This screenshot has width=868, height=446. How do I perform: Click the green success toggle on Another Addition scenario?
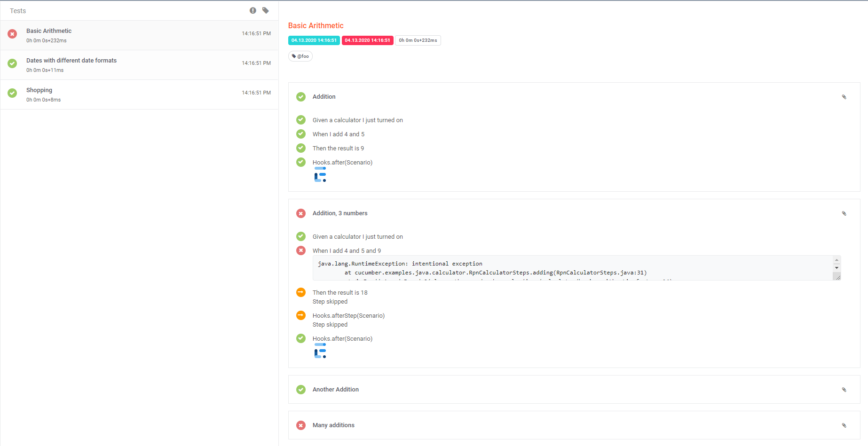(x=301, y=389)
